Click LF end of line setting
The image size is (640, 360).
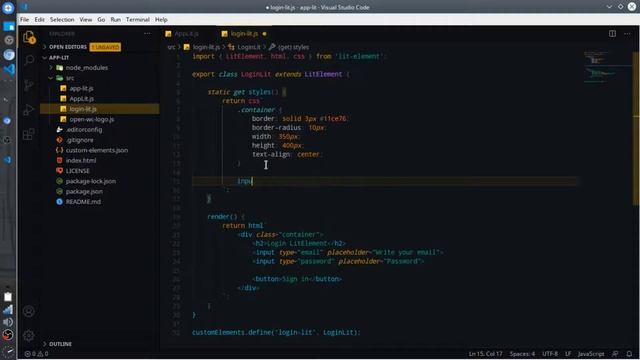[568, 354]
